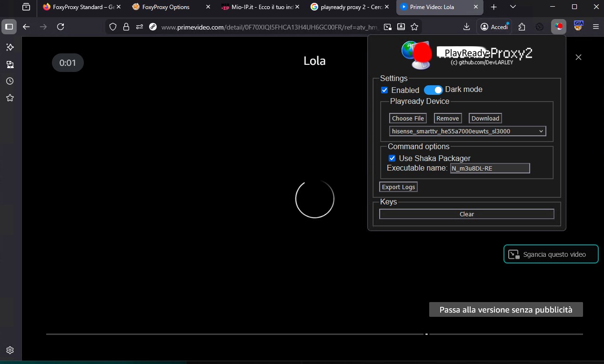Open the extensions puzzle icon
The image size is (604, 364).
(x=522, y=27)
